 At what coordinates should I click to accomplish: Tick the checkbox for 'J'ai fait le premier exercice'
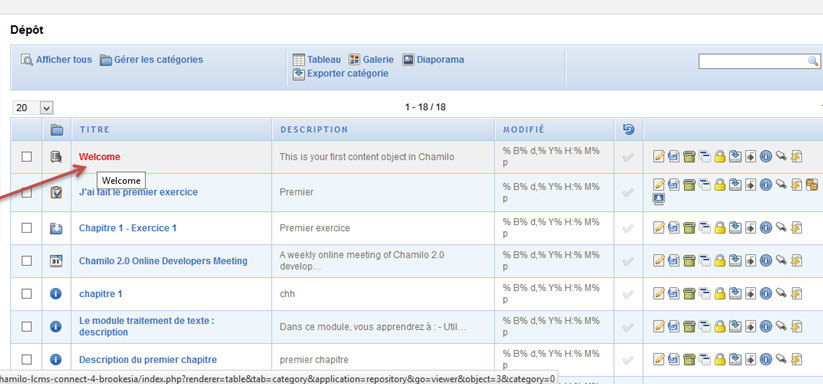26,192
